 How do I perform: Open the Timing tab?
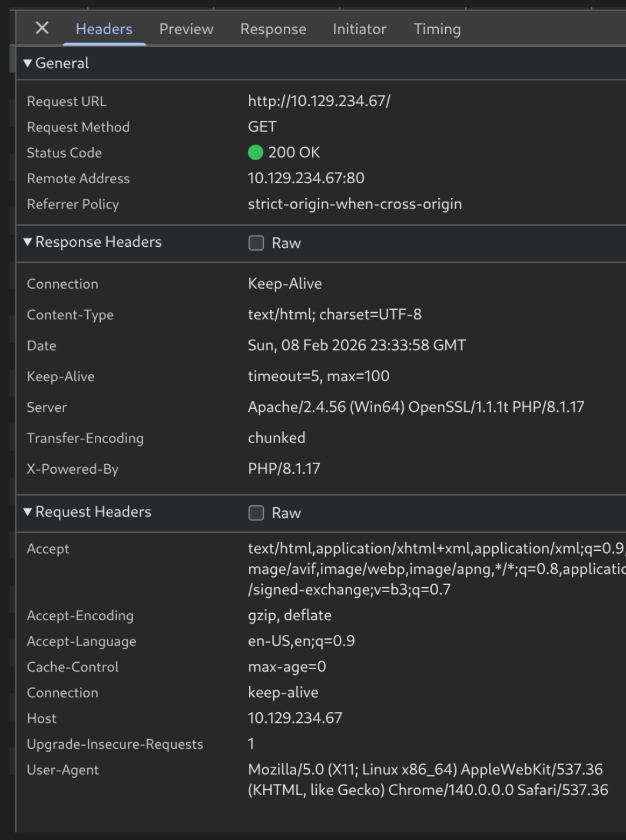pyautogui.click(x=437, y=29)
